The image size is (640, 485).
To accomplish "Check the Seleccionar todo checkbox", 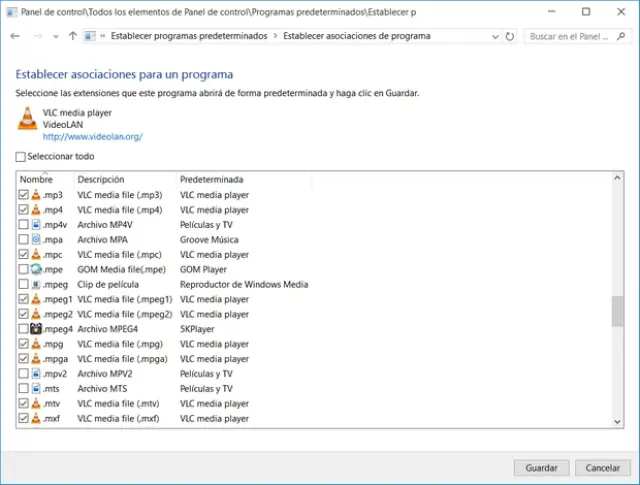I will coord(21,157).
